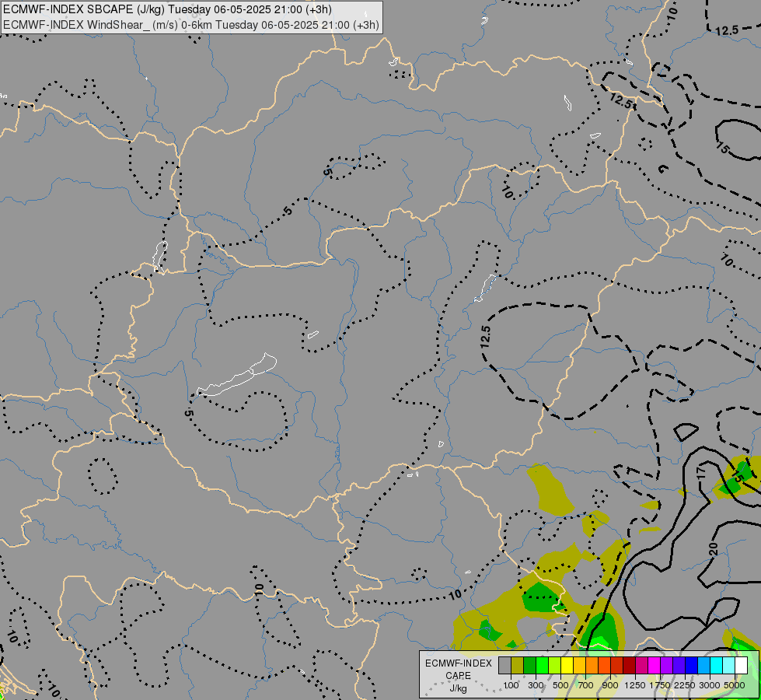Viewport: 761px width, 700px height.
Task: Click the J/kg unit label in legend
Action: click(458, 688)
